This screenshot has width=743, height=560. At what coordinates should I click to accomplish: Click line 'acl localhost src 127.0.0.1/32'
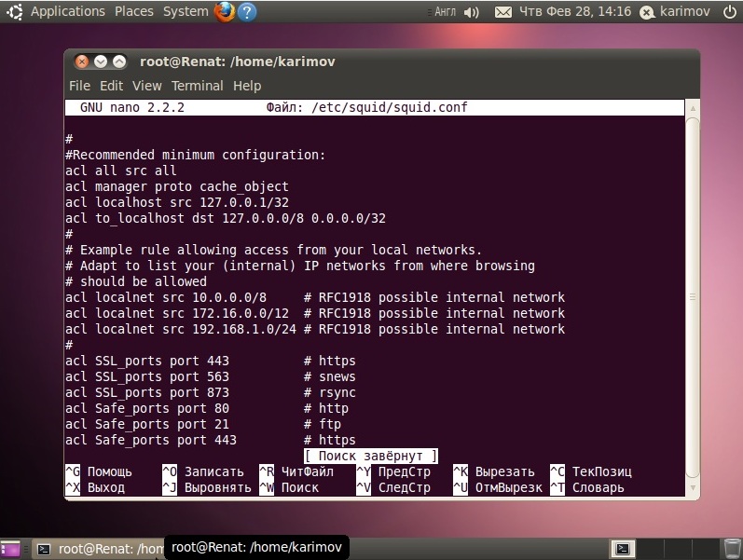[177, 202]
